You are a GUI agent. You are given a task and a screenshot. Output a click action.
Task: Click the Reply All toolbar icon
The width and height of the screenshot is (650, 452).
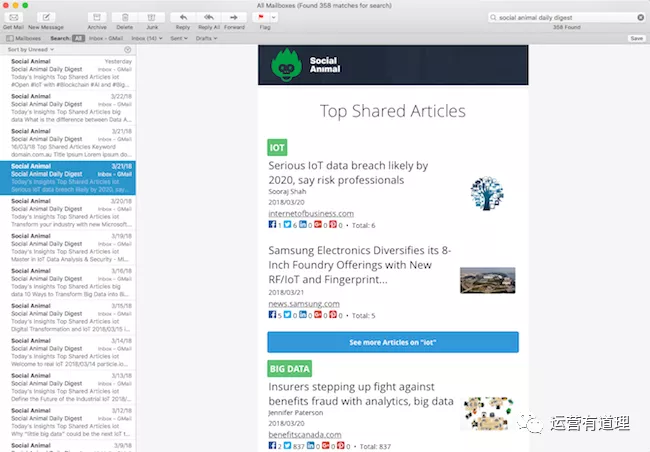click(209, 17)
